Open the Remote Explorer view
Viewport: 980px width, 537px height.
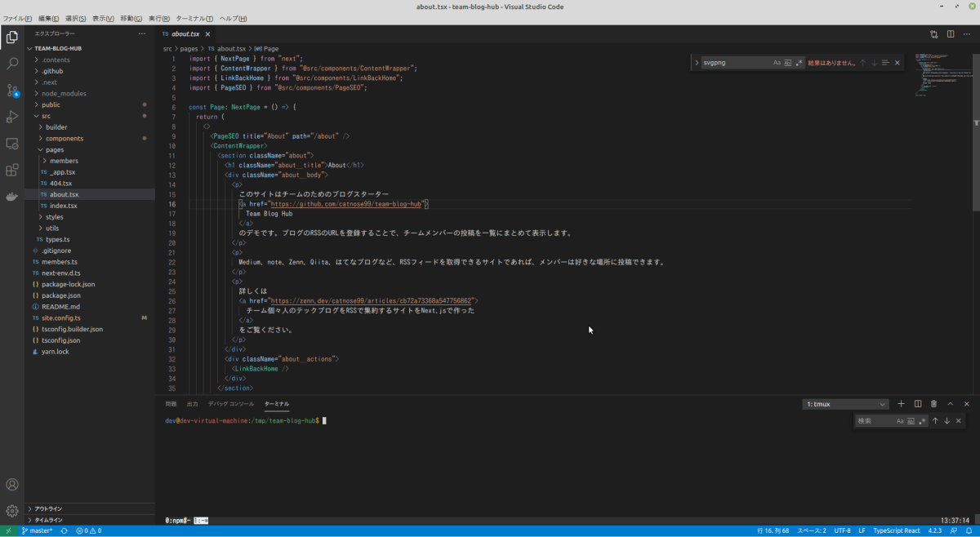12,144
